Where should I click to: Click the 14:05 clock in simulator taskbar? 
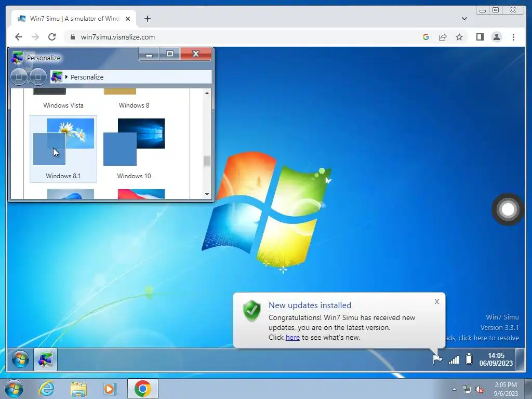point(496,360)
